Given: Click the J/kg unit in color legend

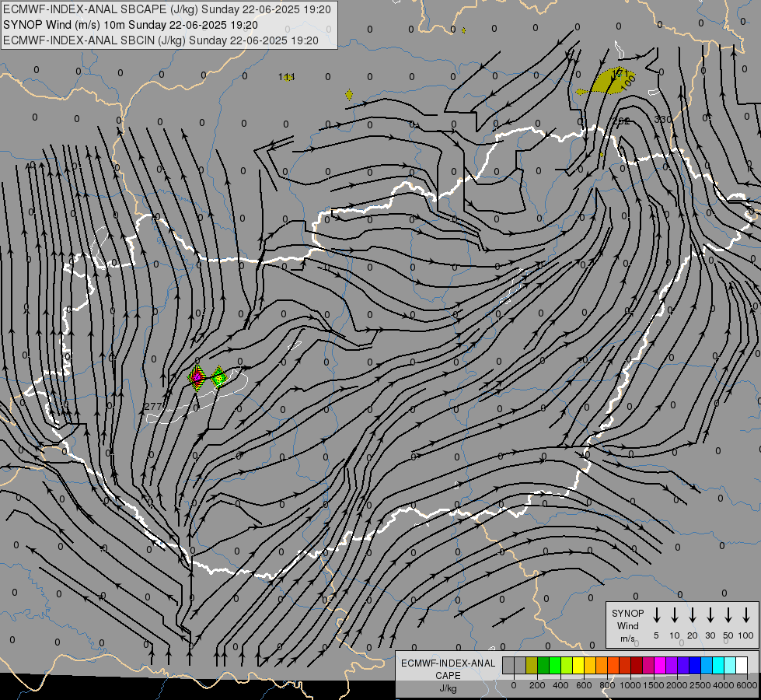Looking at the screenshot, I should pos(448,688).
